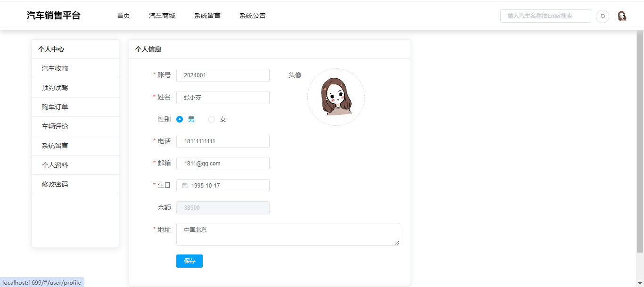Open the shopping cart icon
Image resolution: width=644 pixels, height=287 pixels.
602,16
